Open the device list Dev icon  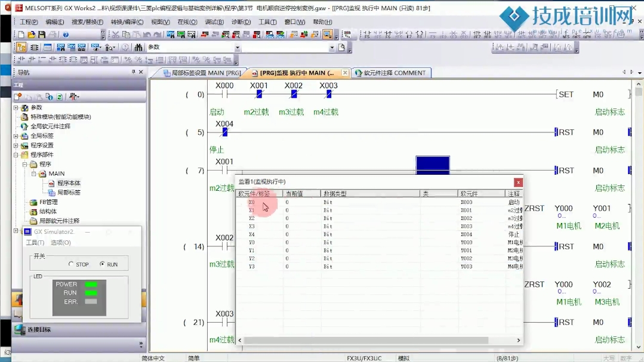pos(72,47)
